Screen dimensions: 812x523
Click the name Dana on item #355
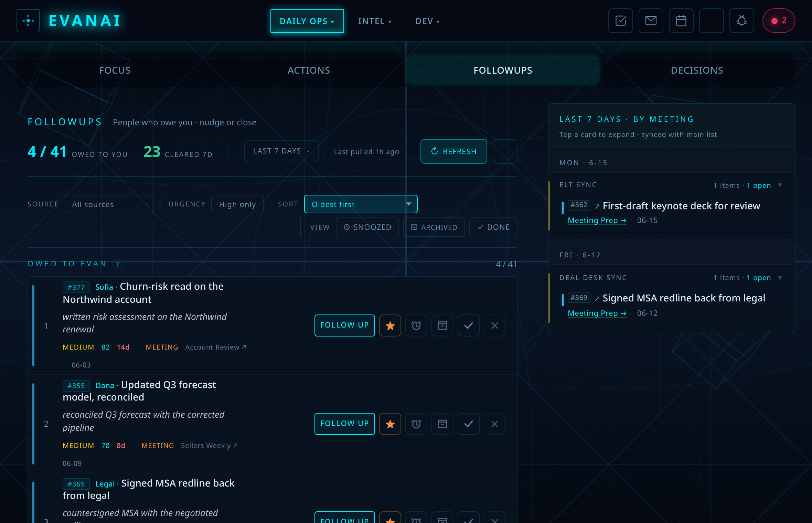tap(105, 386)
